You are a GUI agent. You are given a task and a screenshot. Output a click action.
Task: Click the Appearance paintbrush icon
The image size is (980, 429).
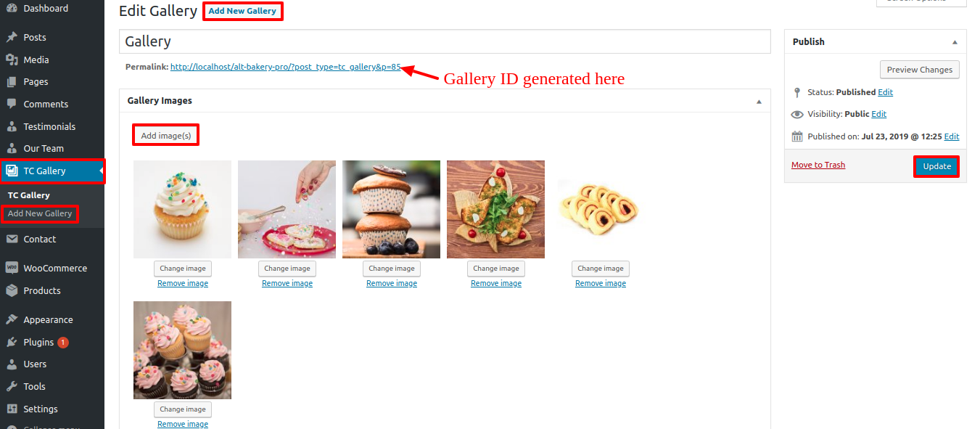pos(12,319)
